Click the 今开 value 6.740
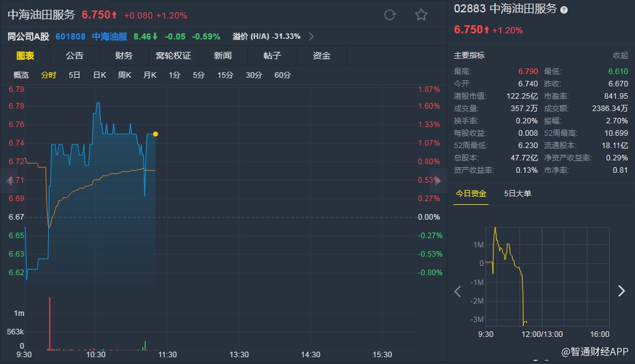 click(x=528, y=84)
